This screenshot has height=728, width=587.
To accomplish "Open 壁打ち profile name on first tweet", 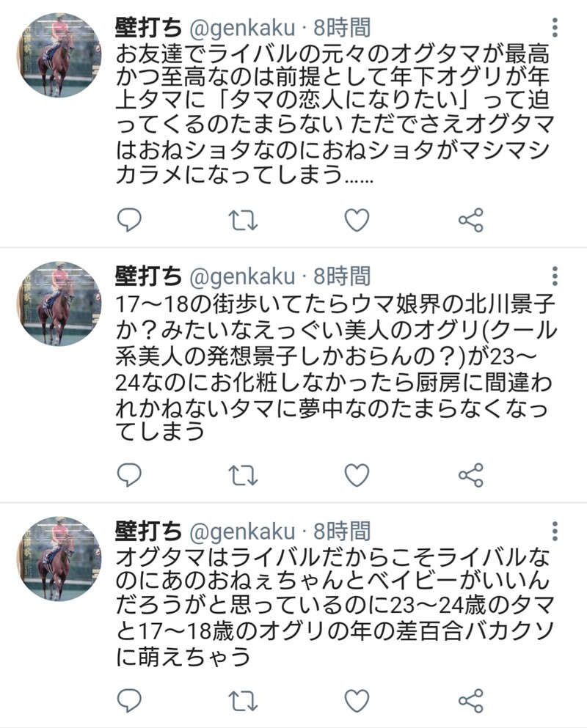I will tap(148, 28).
